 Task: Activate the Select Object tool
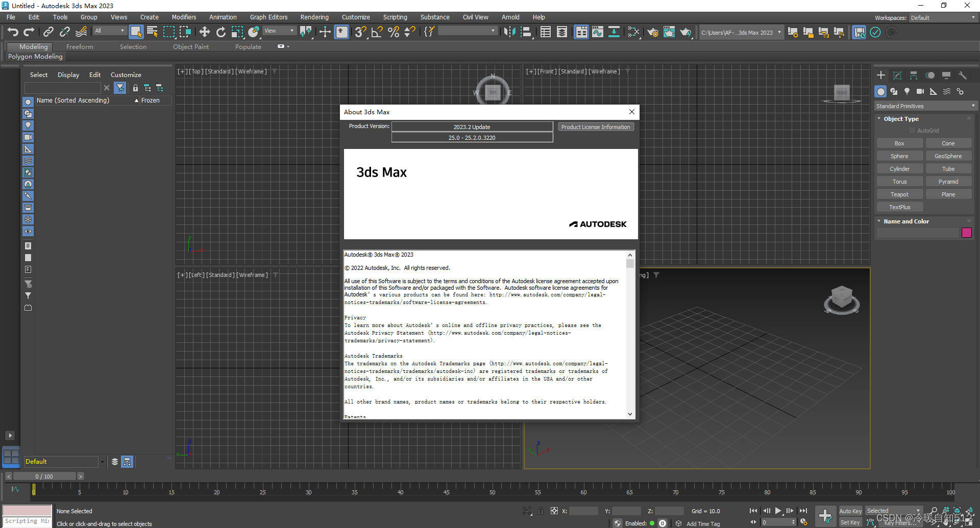136,32
